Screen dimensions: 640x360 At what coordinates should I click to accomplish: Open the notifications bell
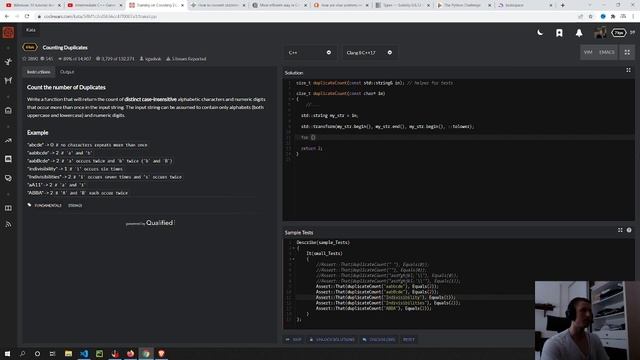pos(579,33)
